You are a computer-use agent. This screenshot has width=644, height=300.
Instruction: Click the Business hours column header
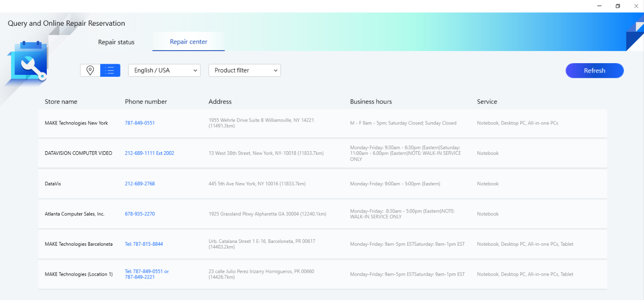tap(371, 102)
